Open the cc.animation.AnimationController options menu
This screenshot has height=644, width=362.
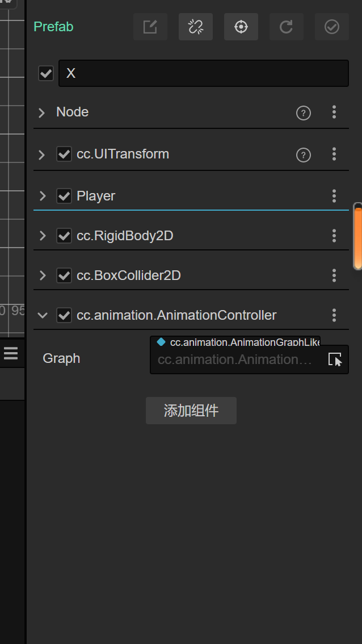click(334, 315)
